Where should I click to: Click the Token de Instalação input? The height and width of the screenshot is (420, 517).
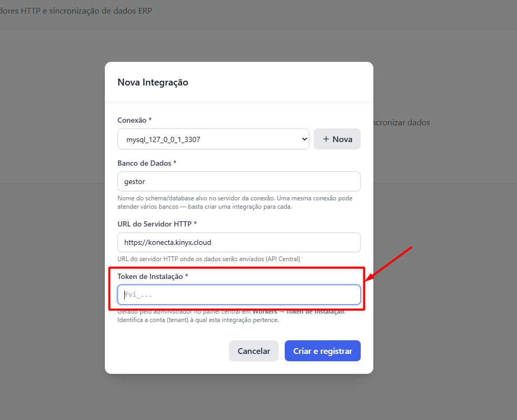(239, 295)
